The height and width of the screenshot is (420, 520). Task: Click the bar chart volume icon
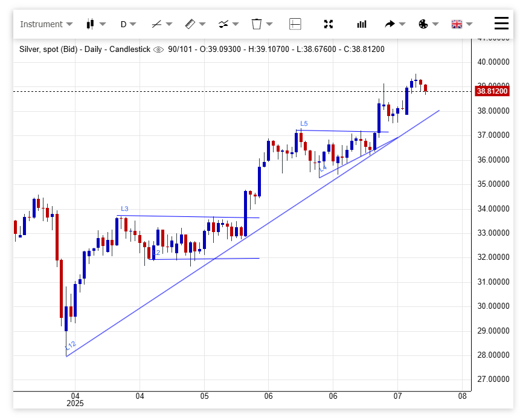(x=362, y=24)
